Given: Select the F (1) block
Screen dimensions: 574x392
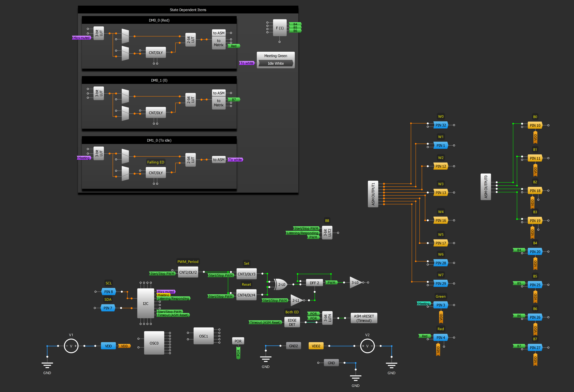Looking at the screenshot, I should point(280,28).
